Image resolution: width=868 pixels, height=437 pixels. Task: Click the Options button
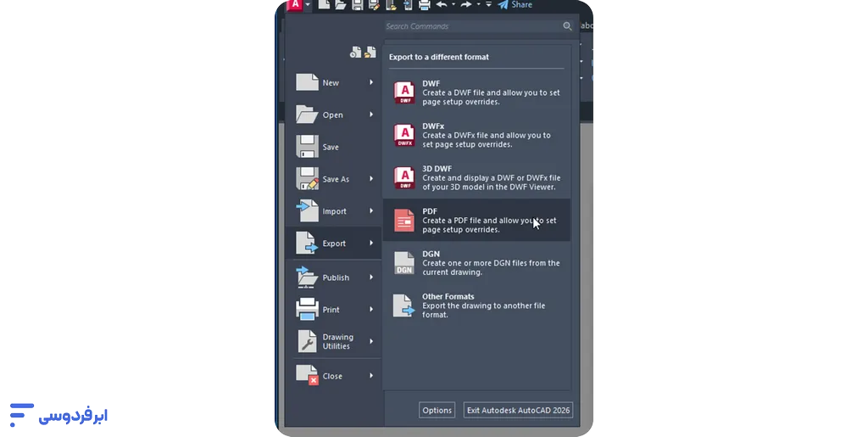coord(437,410)
